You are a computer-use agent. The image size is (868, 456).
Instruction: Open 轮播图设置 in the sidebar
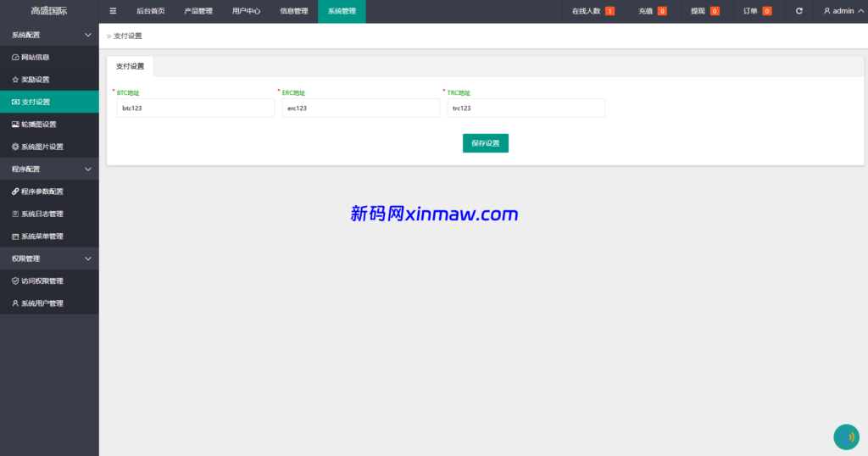pos(49,125)
